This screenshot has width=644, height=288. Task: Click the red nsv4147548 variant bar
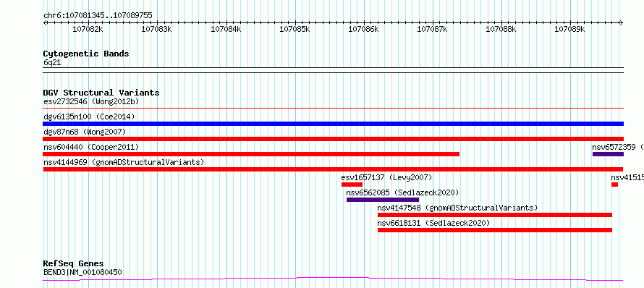point(495,215)
